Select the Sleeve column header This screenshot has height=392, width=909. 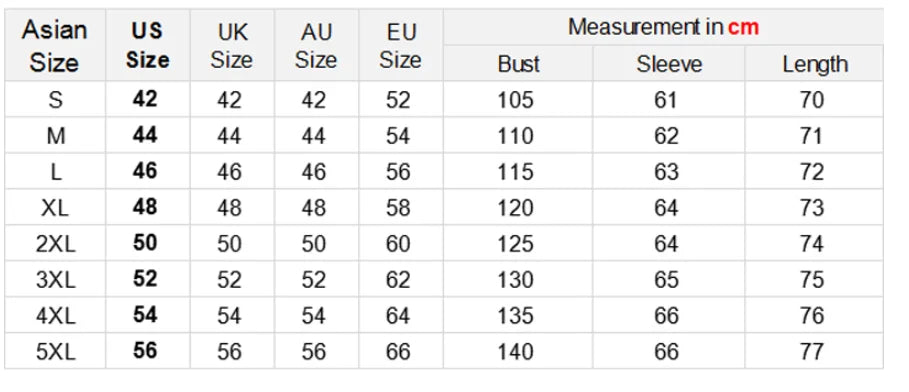click(x=668, y=63)
